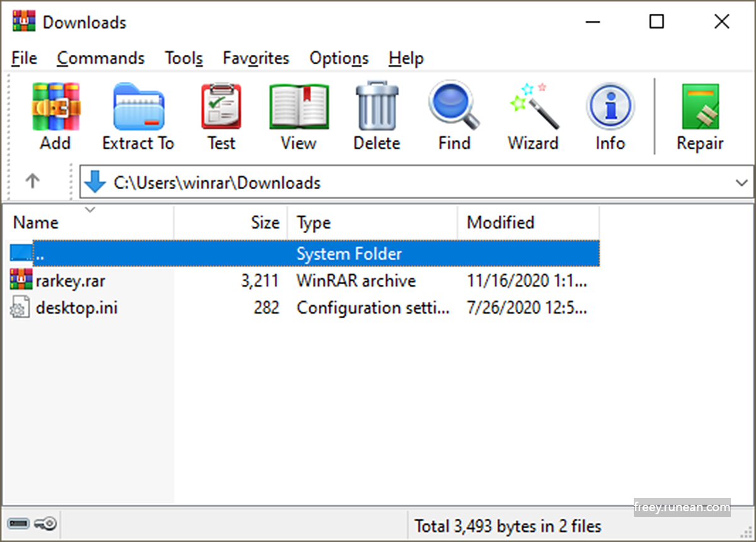Viewport: 756px width, 542px height.
Task: Click the key icon in the status bar
Action: [x=45, y=524]
